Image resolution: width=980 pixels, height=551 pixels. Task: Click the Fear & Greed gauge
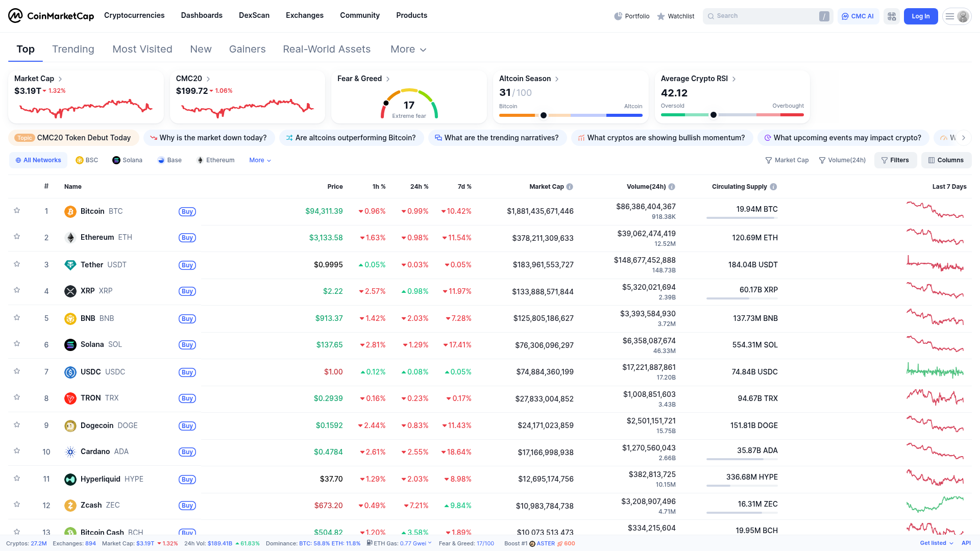(409, 104)
